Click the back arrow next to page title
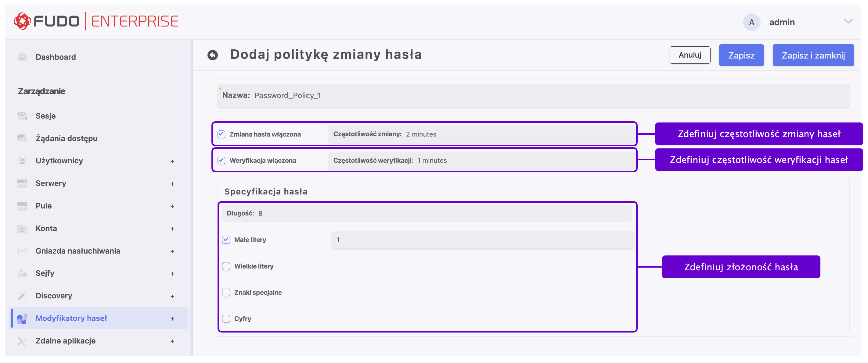 coord(213,55)
